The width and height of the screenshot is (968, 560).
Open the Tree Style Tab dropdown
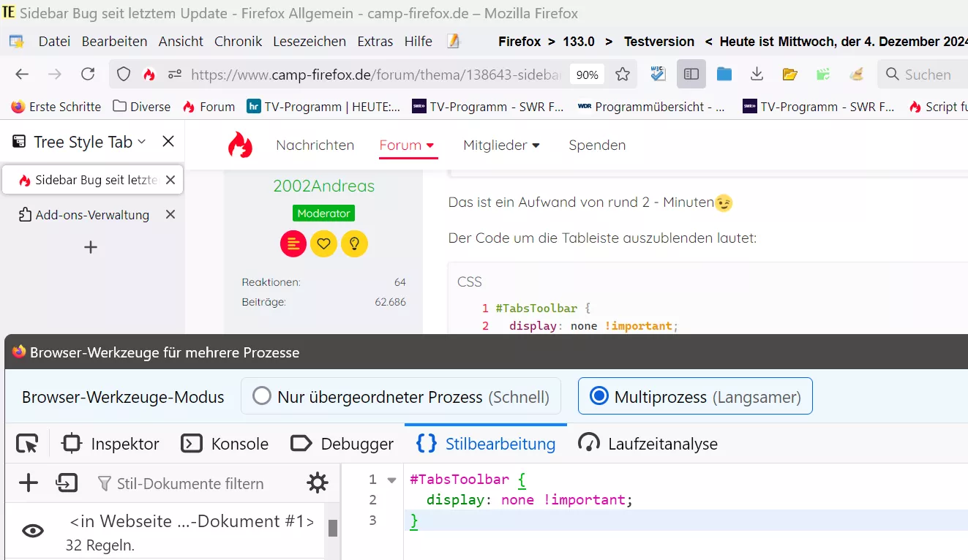tap(142, 141)
